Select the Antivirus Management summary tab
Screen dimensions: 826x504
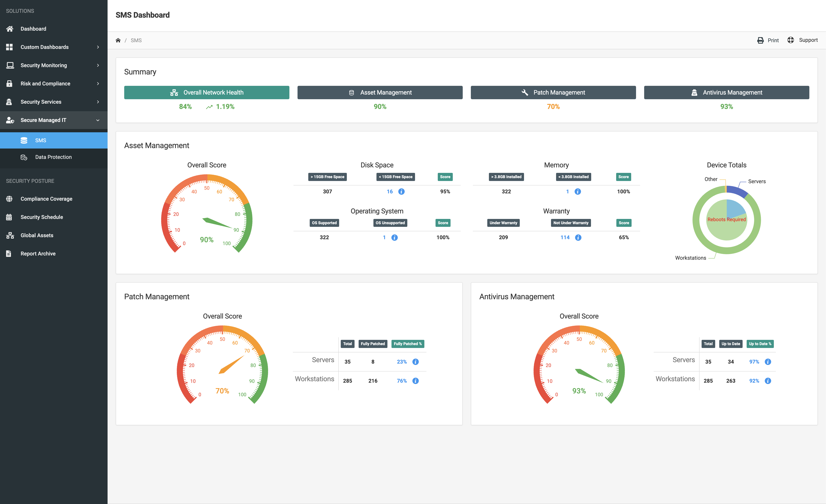click(x=726, y=93)
